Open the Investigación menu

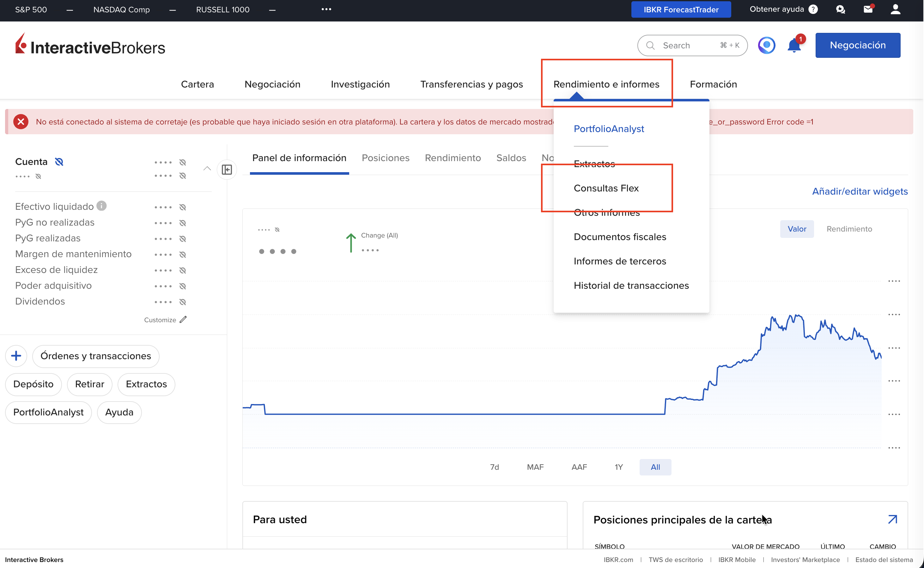click(x=360, y=84)
